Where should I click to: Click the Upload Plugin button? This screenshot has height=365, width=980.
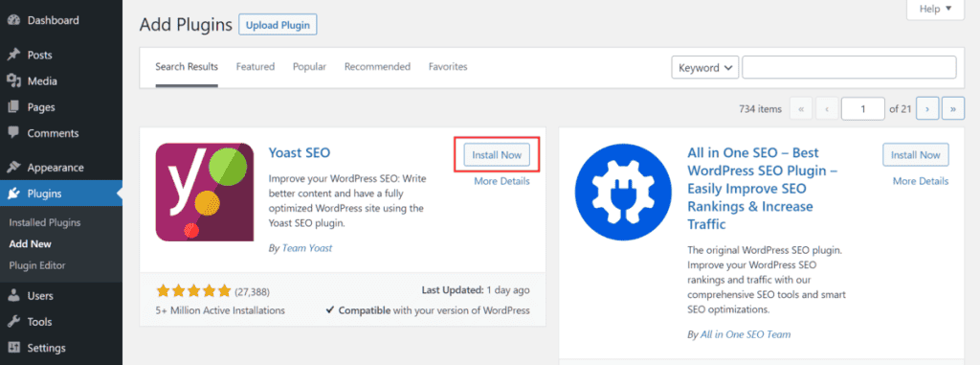pos(278,25)
